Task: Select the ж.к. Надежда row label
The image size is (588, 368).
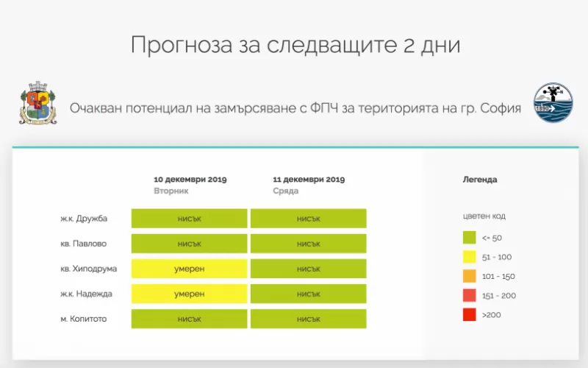Action: (x=86, y=294)
